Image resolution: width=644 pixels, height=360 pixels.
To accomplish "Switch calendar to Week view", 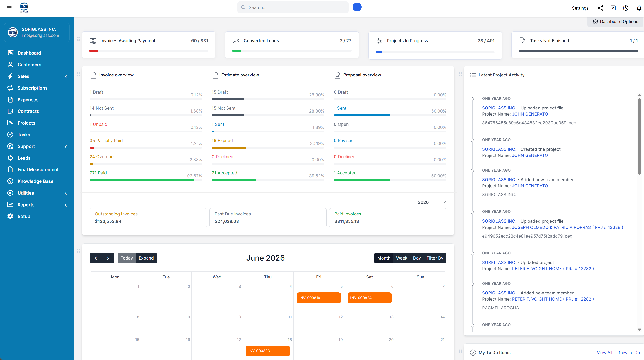I will 402,258.
